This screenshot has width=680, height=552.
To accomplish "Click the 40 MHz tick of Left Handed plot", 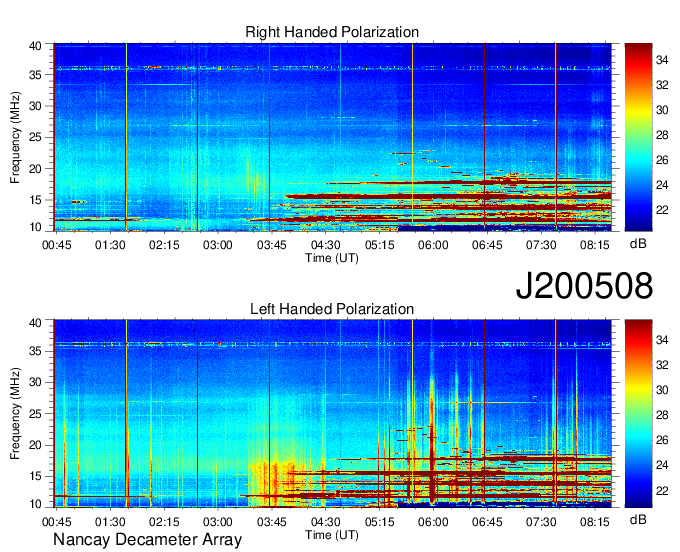I will [x=35, y=323].
